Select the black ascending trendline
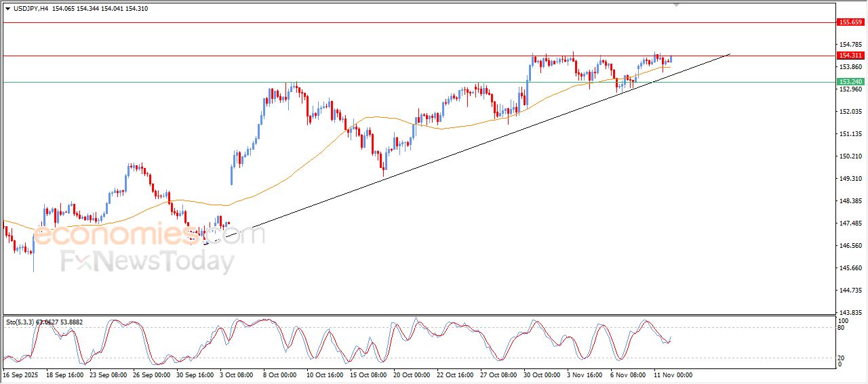Image resolution: width=868 pixels, height=384 pixels. coord(468,148)
